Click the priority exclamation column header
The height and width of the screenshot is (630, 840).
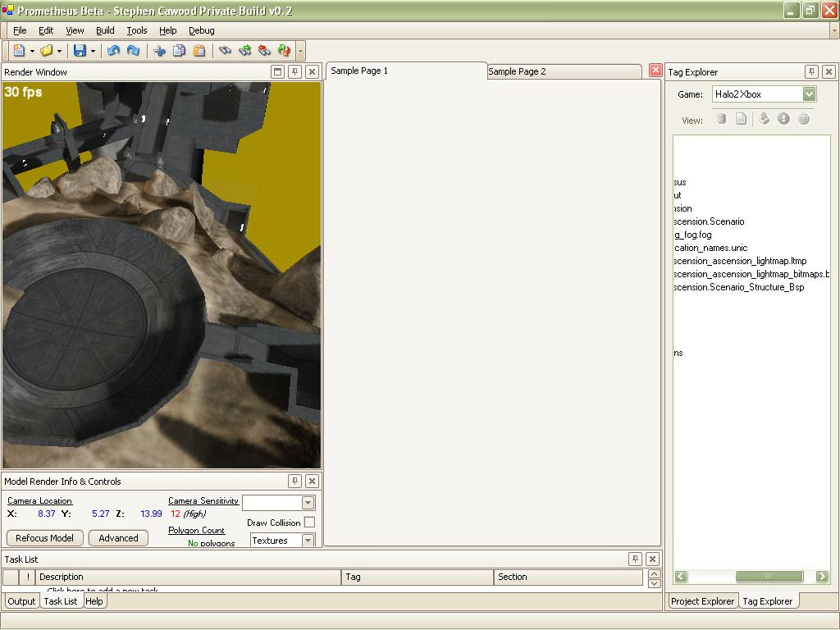click(28, 577)
